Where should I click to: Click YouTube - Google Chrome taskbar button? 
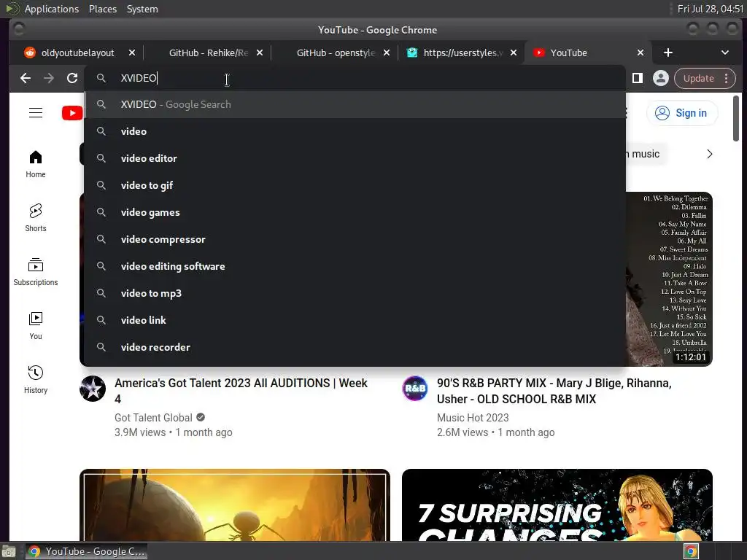(86, 551)
